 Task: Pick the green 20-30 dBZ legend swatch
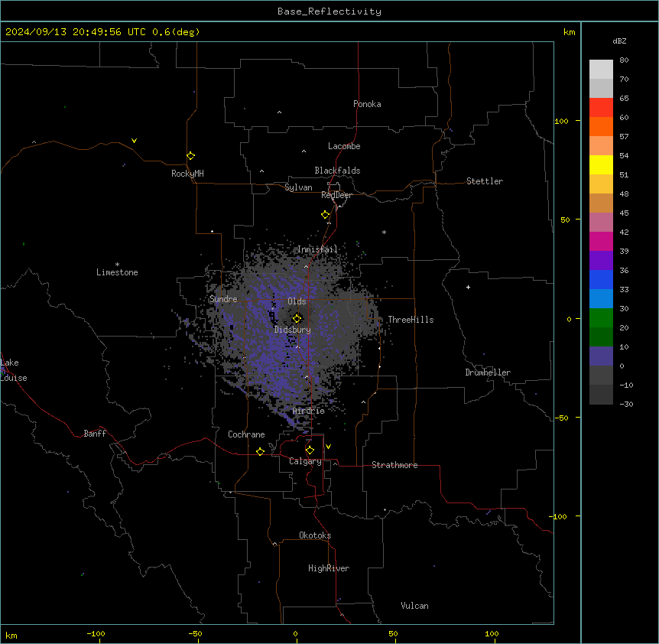click(601, 318)
